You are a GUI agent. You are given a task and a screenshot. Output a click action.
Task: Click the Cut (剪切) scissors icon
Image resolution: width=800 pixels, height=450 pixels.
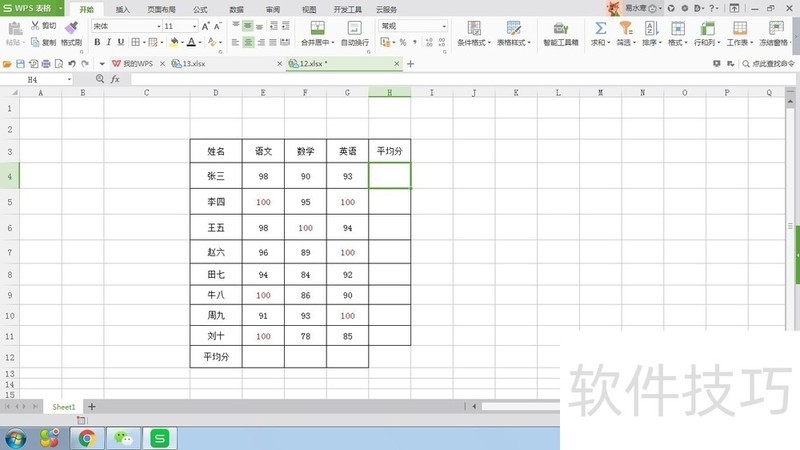(35, 26)
